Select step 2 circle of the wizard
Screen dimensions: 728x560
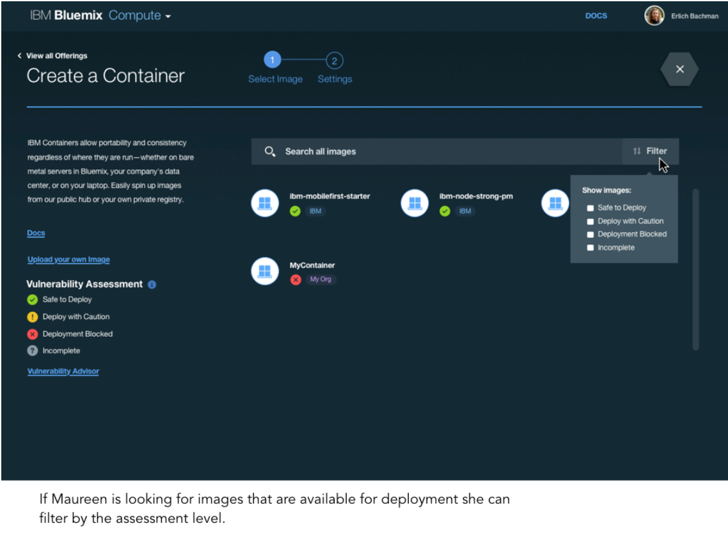click(x=335, y=61)
